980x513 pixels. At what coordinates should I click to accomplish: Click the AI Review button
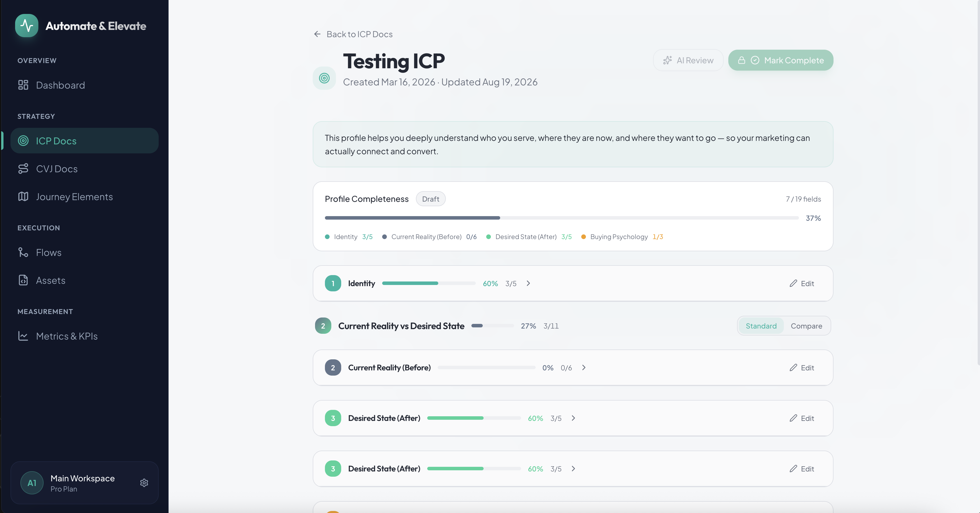tap(688, 60)
